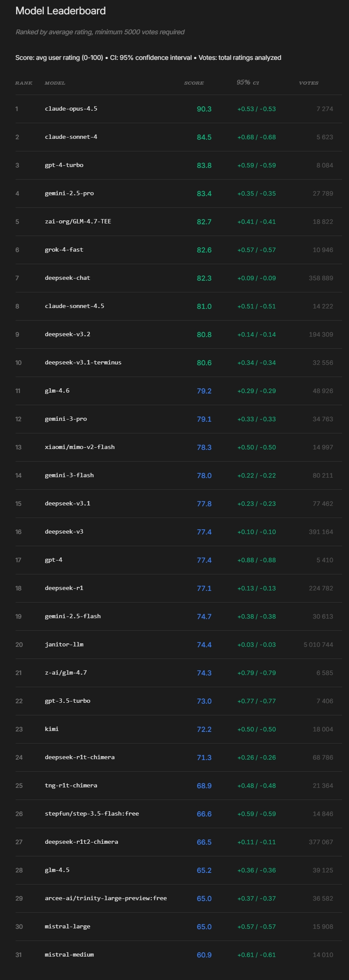Image resolution: width=349 pixels, height=980 pixels.
Task: Select the gemini-3-pro model name
Action: click(x=66, y=419)
